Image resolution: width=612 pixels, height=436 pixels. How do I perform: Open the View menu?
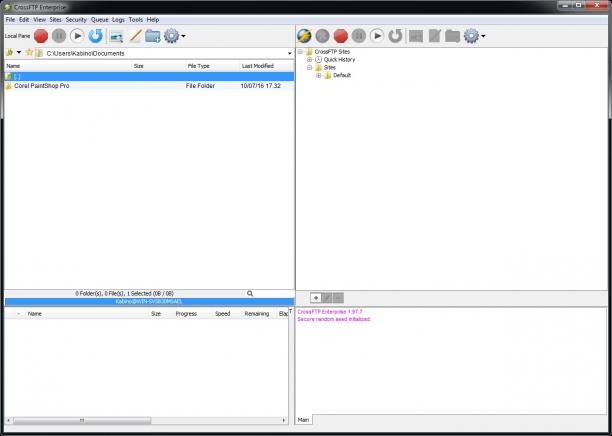tap(39, 20)
